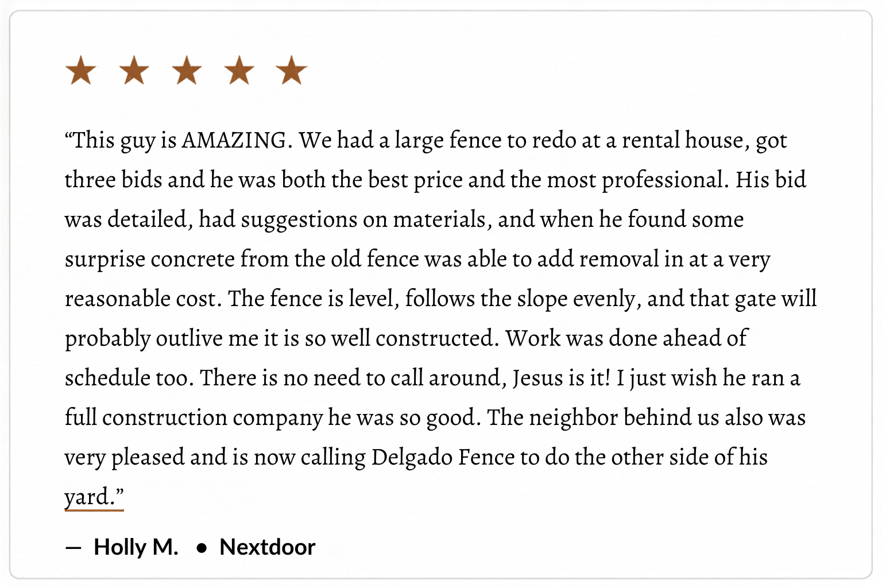Click the fourth rating star
882x588 pixels.
239,71
